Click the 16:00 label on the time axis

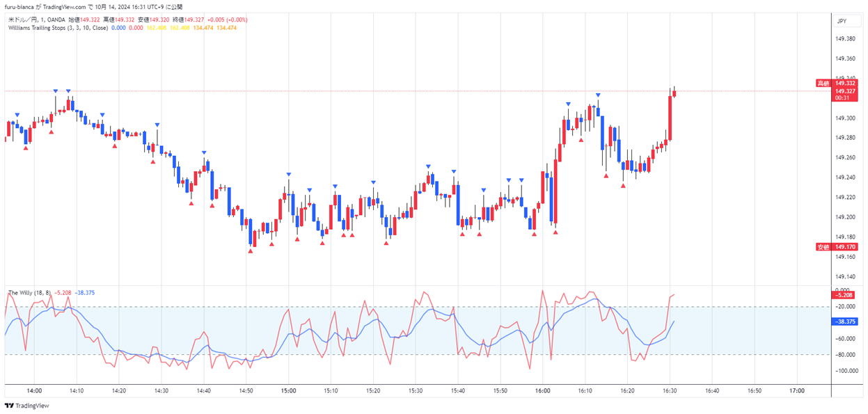point(542,391)
